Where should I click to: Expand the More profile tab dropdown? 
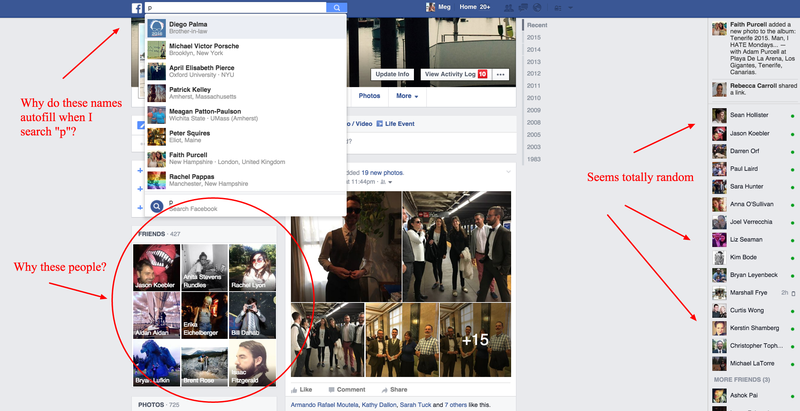(407, 96)
